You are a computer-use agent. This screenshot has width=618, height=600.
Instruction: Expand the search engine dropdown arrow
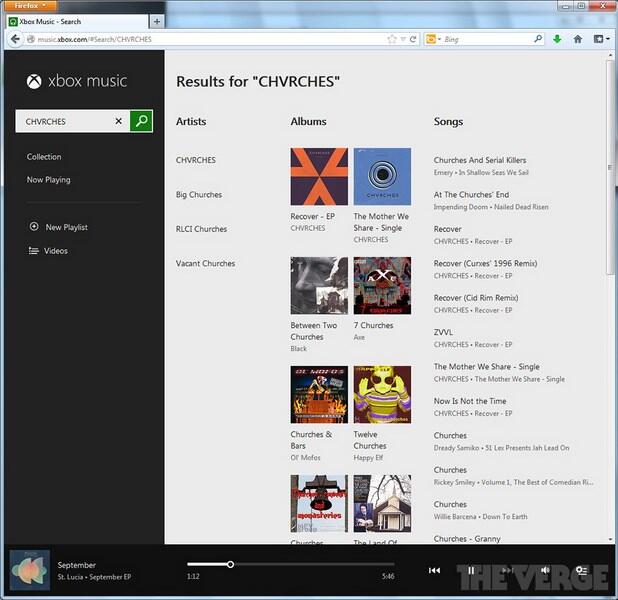pyautogui.click(x=439, y=39)
